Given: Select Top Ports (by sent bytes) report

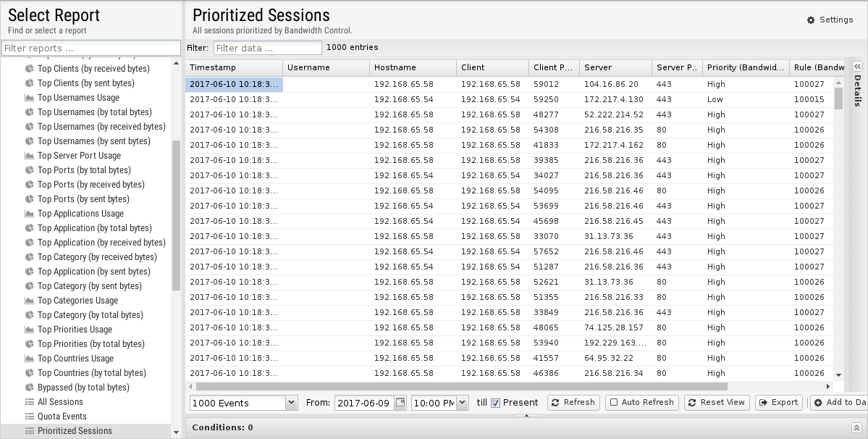Looking at the screenshot, I should coord(83,198).
